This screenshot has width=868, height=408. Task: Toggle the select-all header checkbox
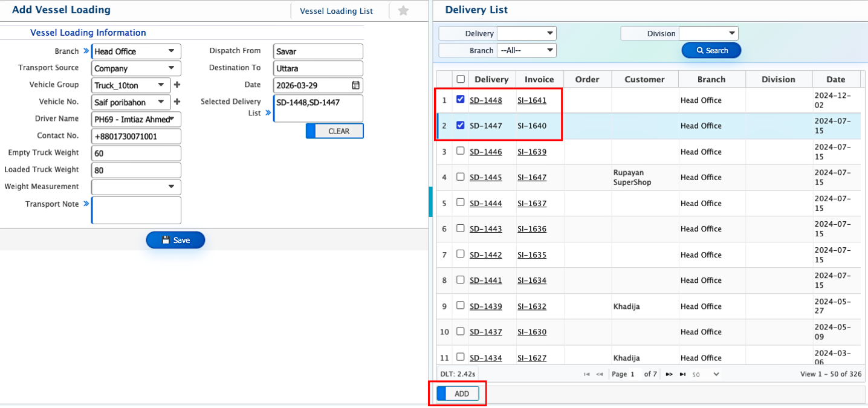tap(461, 79)
